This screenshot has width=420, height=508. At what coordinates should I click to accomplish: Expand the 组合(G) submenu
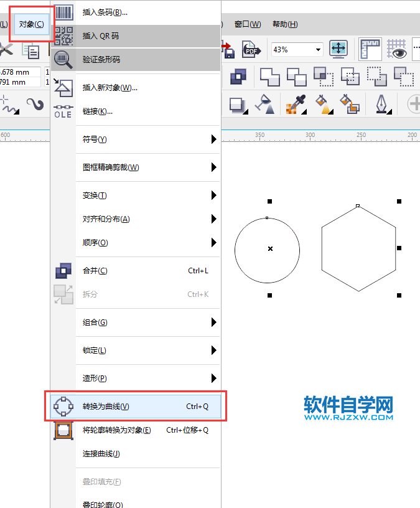pyautogui.click(x=136, y=322)
